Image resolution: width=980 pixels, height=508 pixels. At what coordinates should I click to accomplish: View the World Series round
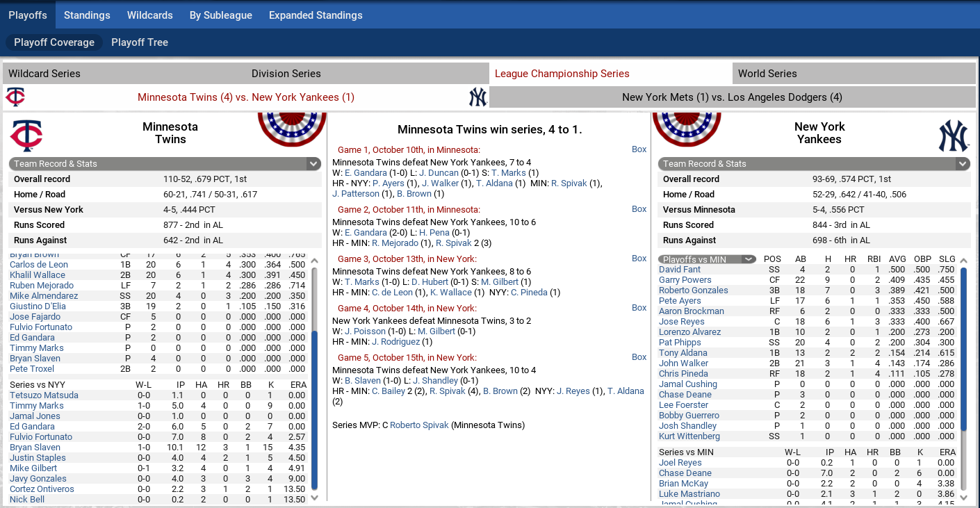tap(854, 74)
